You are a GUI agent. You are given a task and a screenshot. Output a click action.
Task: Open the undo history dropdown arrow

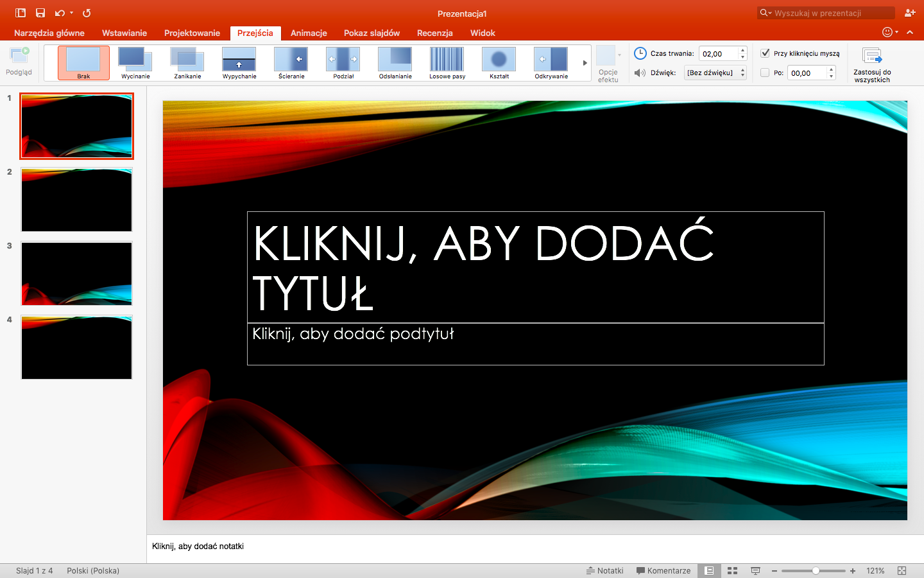pyautogui.click(x=71, y=13)
